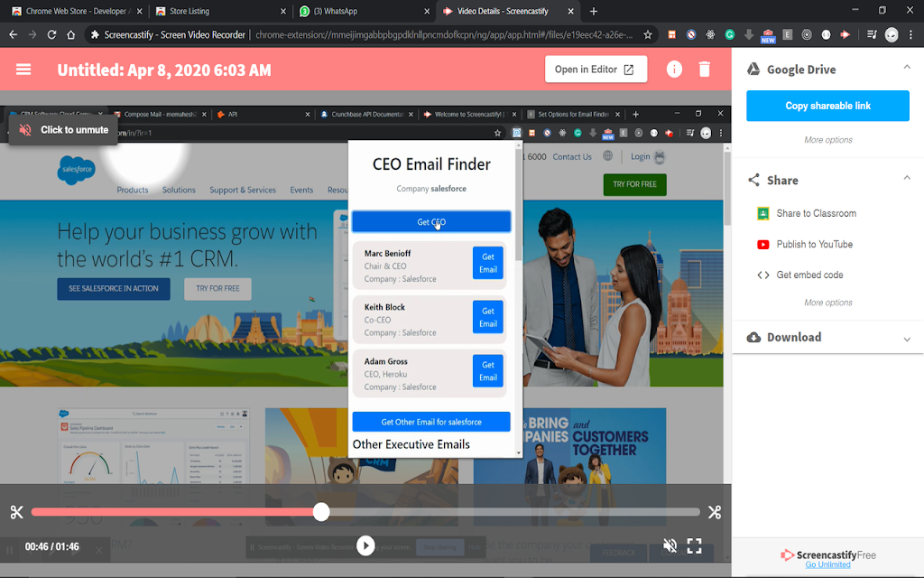
Task: Click the Download cloud icon
Action: [x=753, y=338]
